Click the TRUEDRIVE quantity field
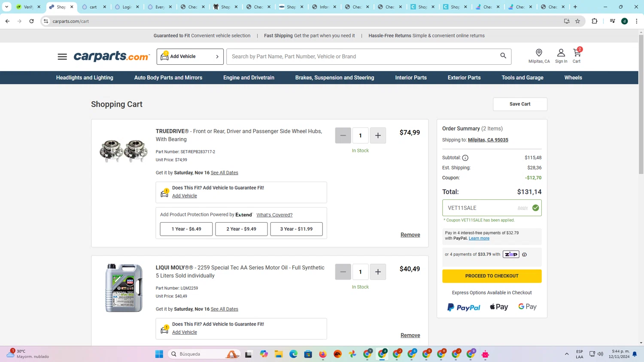The height and width of the screenshot is (362, 644). click(x=361, y=136)
